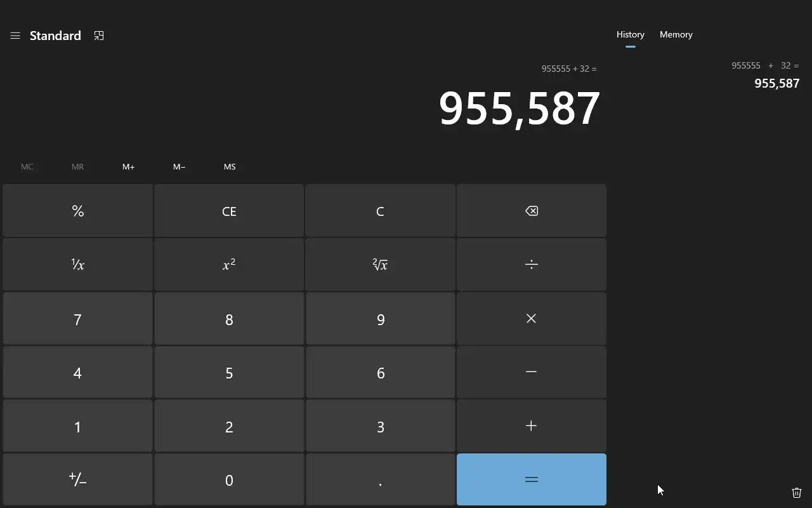
Task: Click the expression 955555 + 32 = above display
Action: [x=569, y=69]
